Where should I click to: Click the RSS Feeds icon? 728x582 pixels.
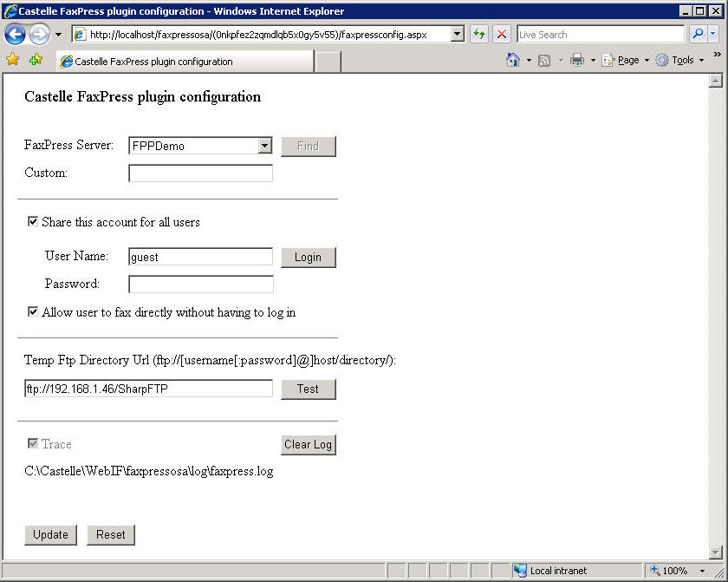tap(544, 61)
